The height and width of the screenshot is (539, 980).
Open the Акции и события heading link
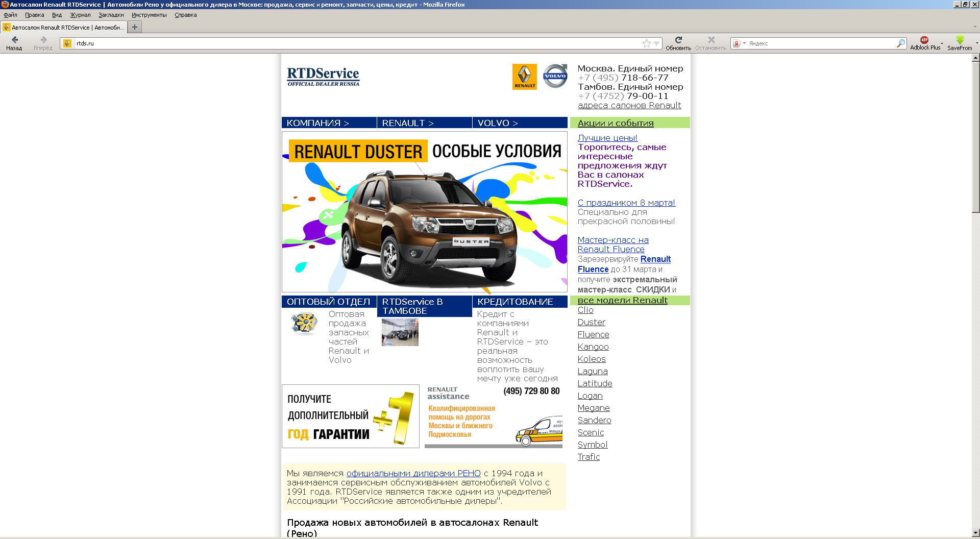point(616,123)
